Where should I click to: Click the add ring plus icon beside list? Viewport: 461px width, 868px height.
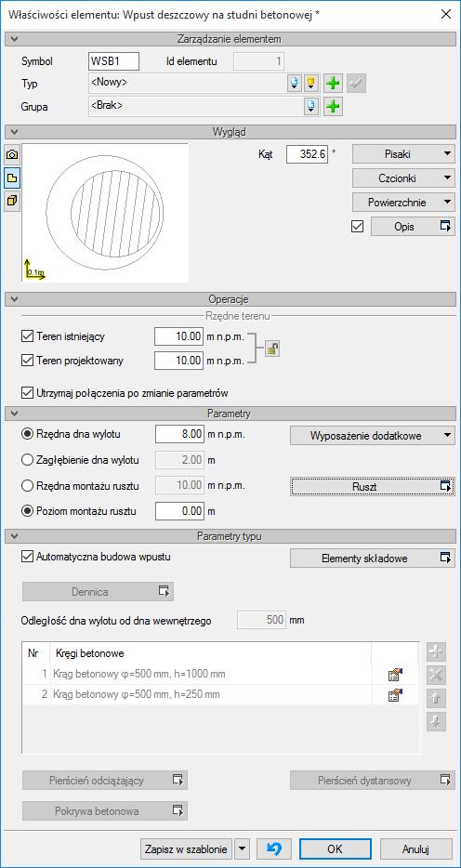(437, 652)
